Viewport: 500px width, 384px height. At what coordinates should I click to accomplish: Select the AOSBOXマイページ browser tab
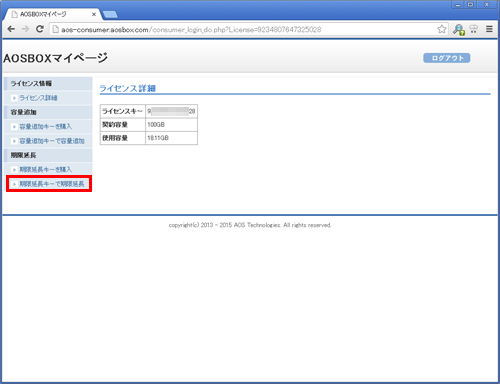click(x=52, y=14)
